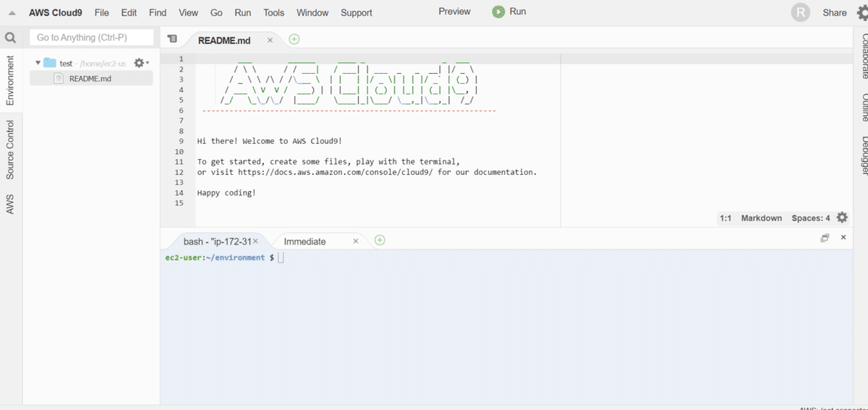Click the terminal prompt input area
The height and width of the screenshot is (410, 868).
[x=281, y=257]
